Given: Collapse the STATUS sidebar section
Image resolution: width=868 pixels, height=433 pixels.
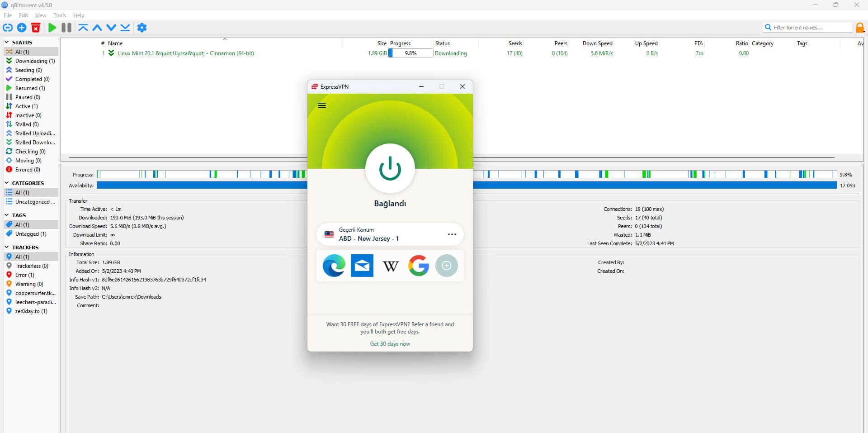Looking at the screenshot, I should click(x=7, y=42).
